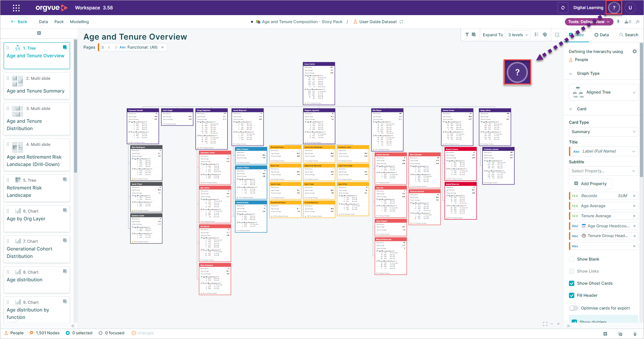
Task: Toggle Optimise cards for export switch
Action: pyautogui.click(x=573, y=308)
